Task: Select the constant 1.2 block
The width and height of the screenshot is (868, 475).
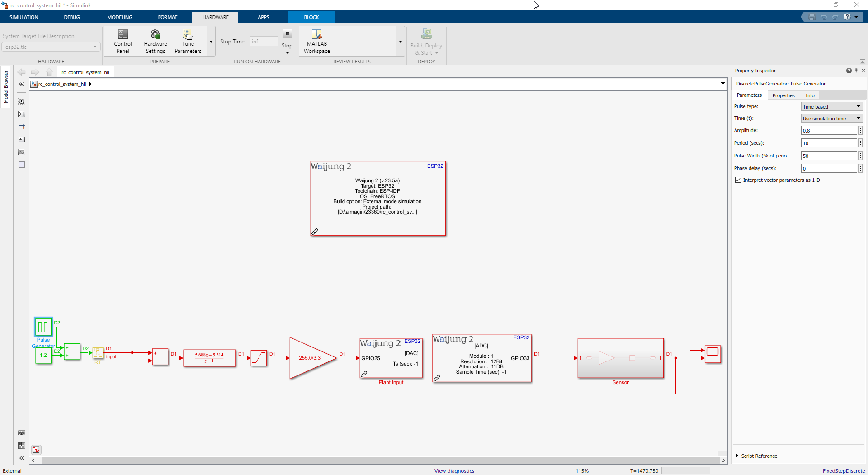Action: pos(43,355)
